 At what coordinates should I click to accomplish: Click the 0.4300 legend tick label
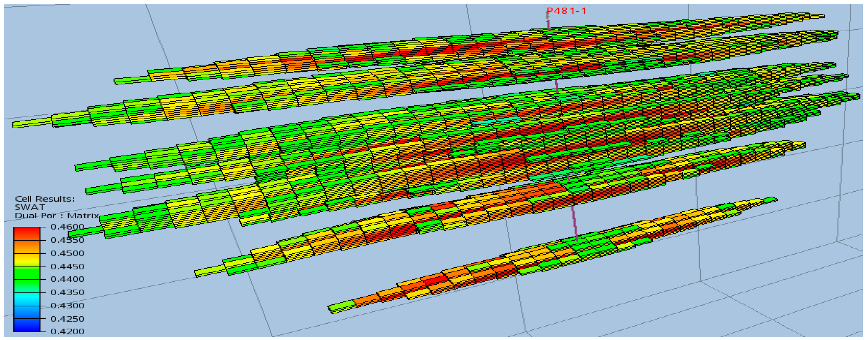coord(67,306)
